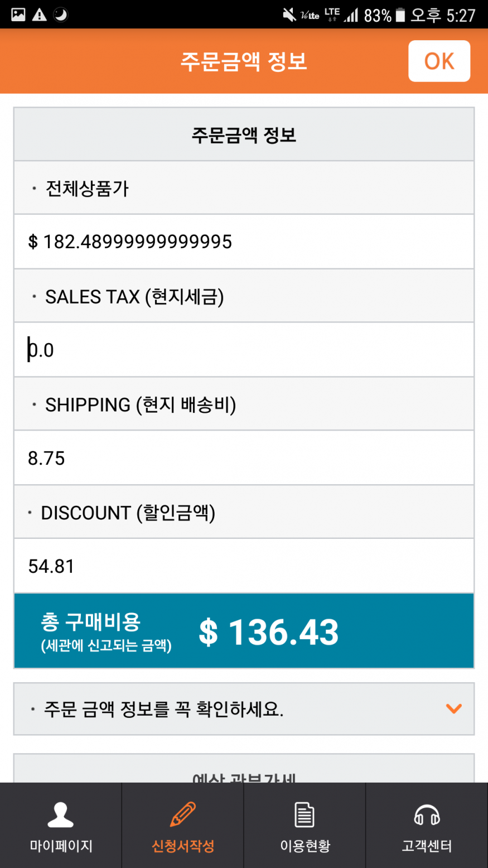This screenshot has height=868, width=488.
Task: Tap the OK button in header
Action: click(x=439, y=61)
